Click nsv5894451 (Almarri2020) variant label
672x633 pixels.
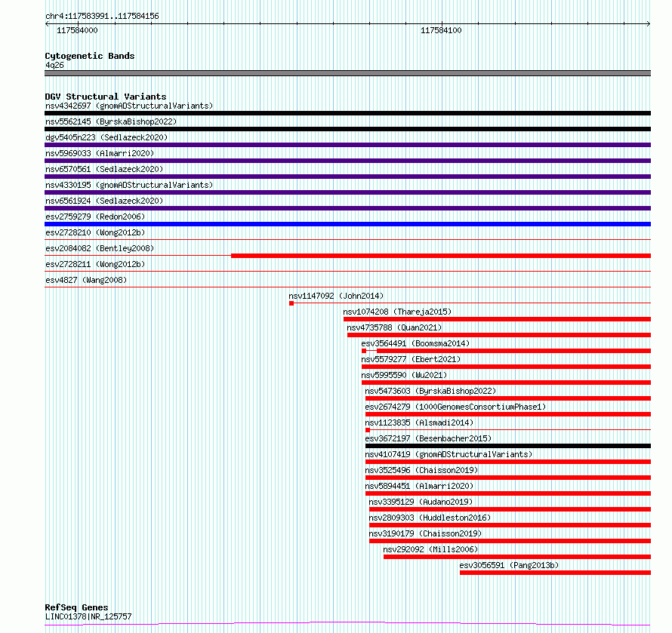[x=419, y=486]
